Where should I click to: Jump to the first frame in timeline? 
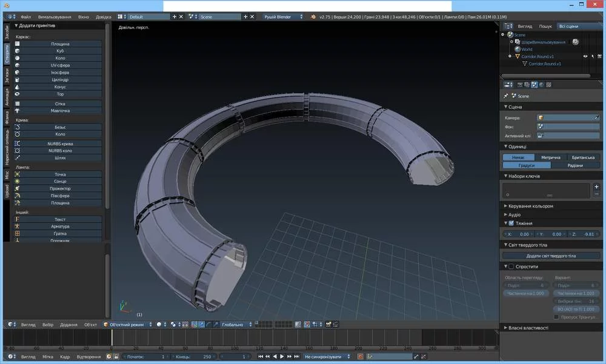pos(261,357)
